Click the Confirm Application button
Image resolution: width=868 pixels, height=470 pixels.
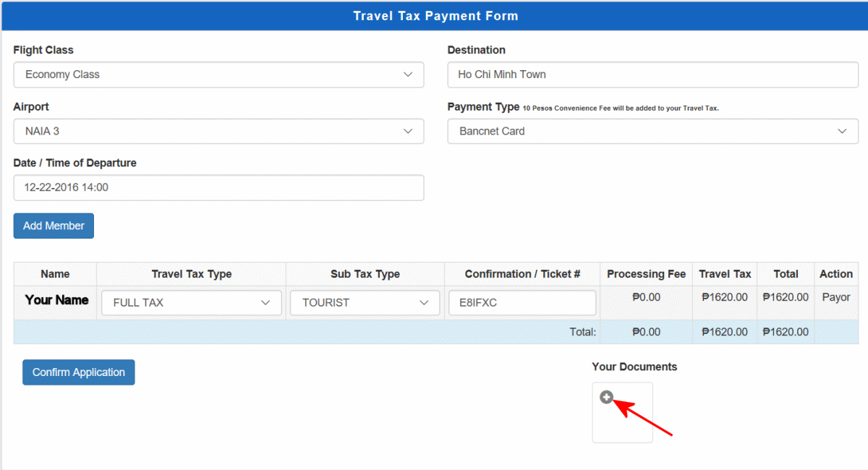click(79, 372)
